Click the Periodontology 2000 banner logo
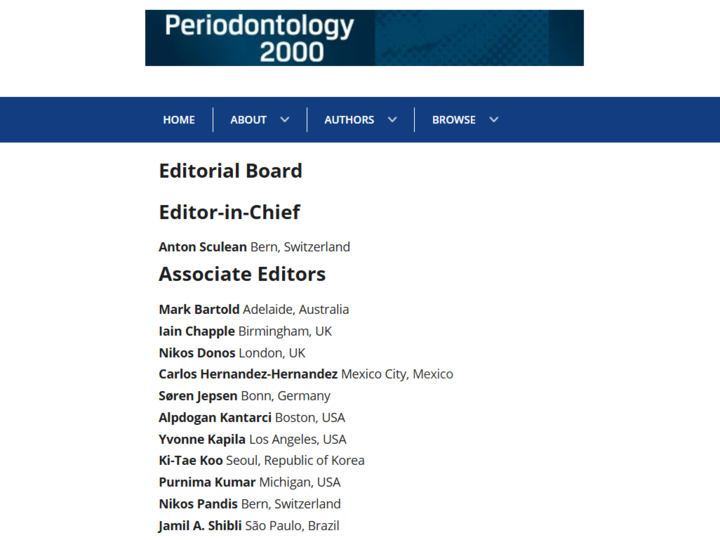The width and height of the screenshot is (720, 540). pos(364,38)
